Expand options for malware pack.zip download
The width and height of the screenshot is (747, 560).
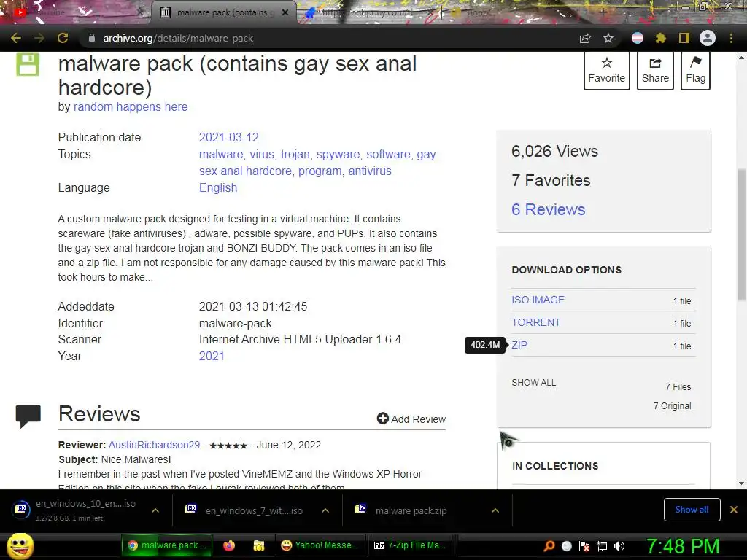coord(495,510)
